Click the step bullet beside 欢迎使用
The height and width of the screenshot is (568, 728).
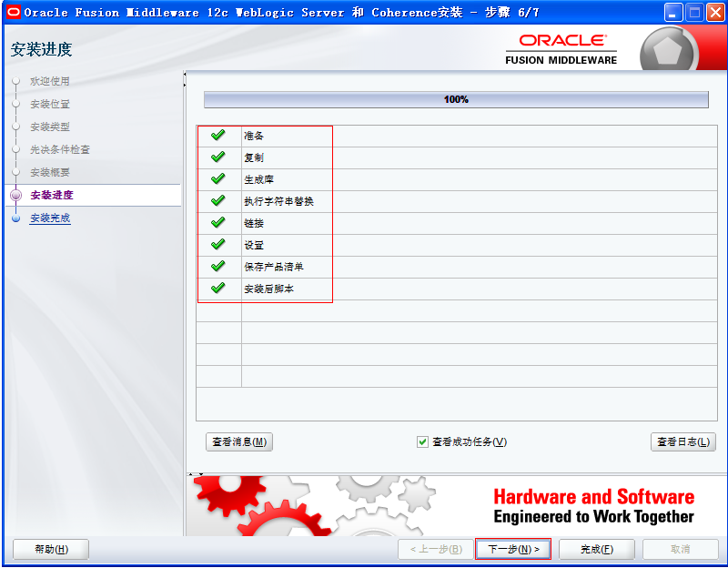pos(15,81)
